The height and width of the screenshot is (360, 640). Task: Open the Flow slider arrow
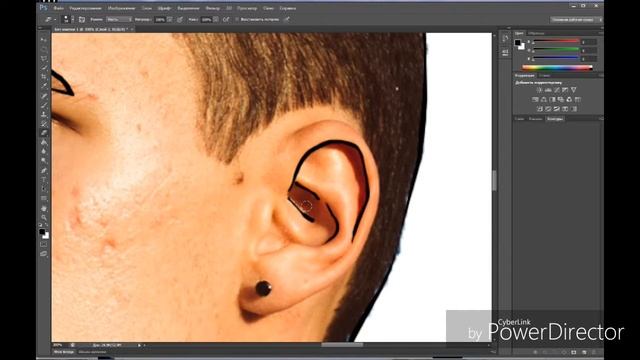click(x=216, y=19)
